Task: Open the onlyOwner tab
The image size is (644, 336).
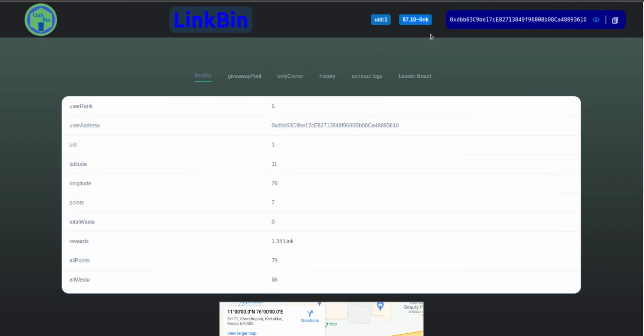Action: [290, 76]
